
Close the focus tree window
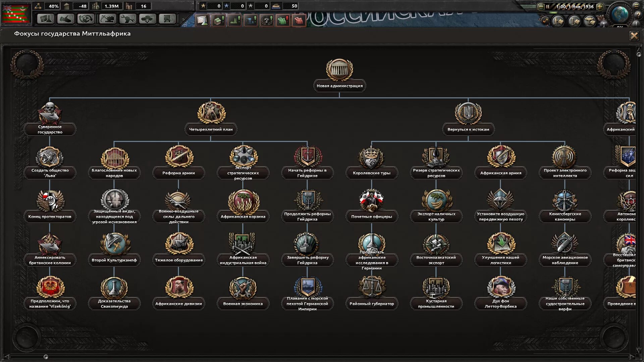(634, 36)
